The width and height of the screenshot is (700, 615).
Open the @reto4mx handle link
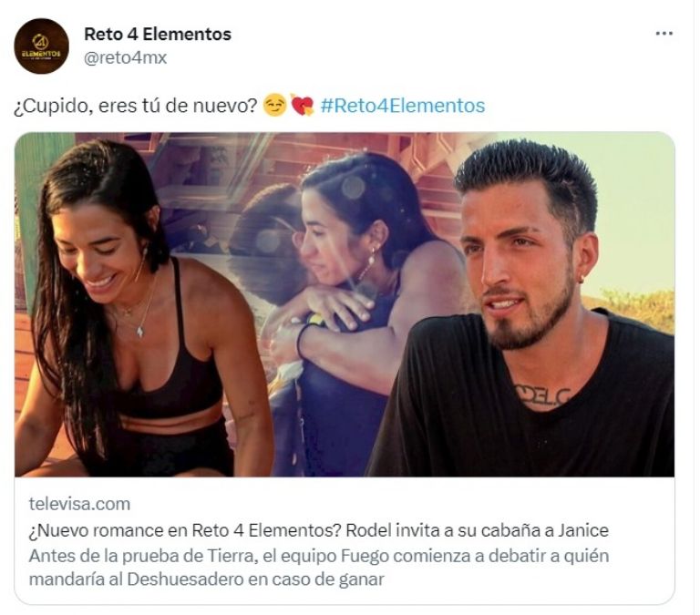[x=126, y=57]
